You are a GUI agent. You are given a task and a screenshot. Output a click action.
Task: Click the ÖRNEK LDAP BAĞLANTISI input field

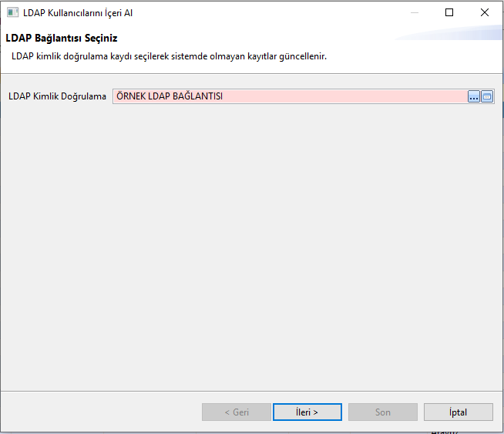[x=289, y=96]
